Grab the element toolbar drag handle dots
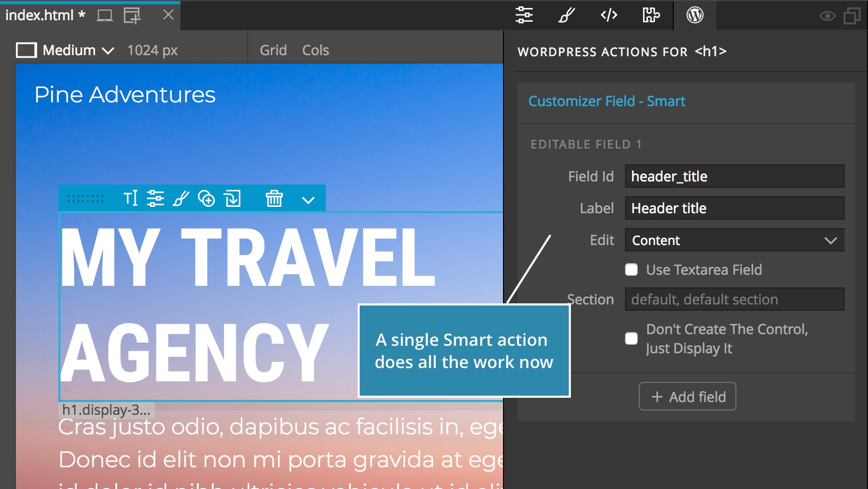This screenshot has height=489, width=868. (85, 199)
